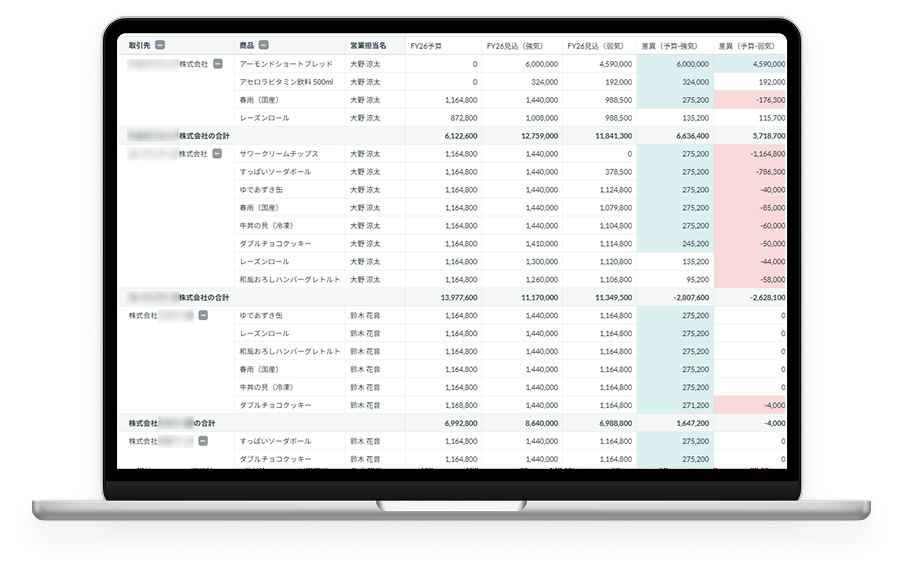Click the 245,200 variance cell

click(x=675, y=244)
